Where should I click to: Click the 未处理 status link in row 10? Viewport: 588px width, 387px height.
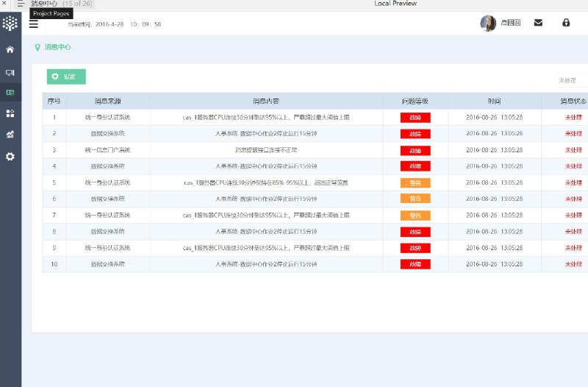[574, 264]
